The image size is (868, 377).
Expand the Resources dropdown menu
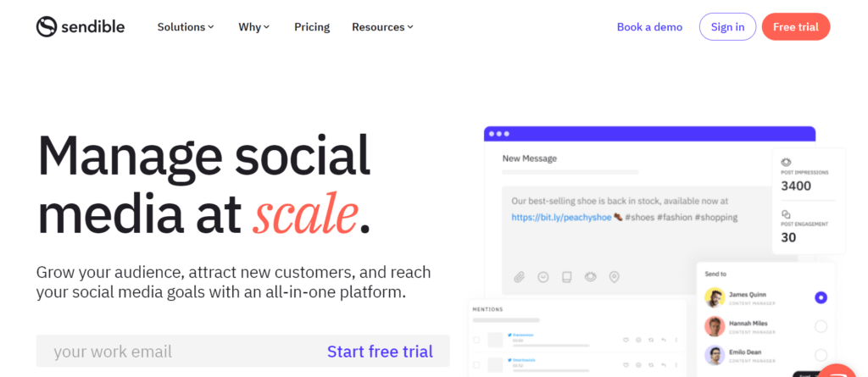[382, 26]
